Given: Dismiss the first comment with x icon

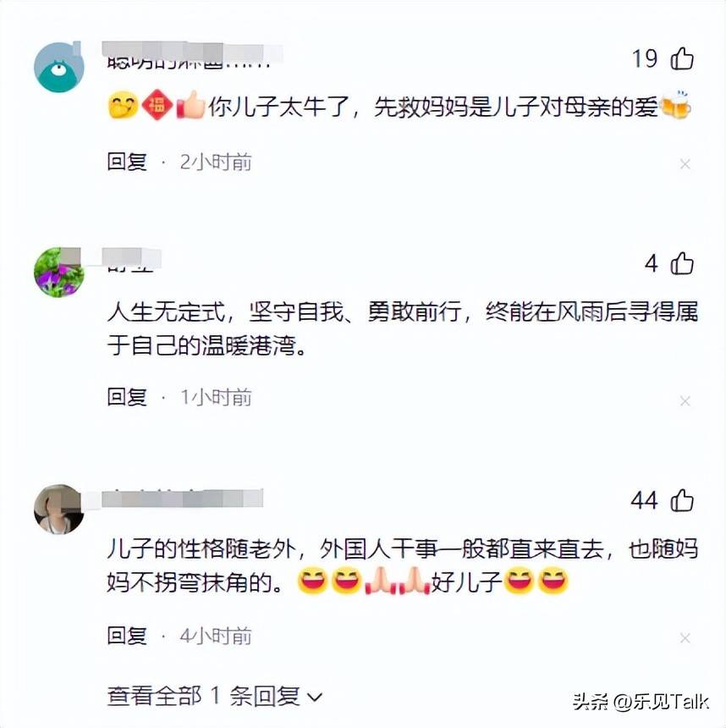Looking at the screenshot, I should (685, 164).
